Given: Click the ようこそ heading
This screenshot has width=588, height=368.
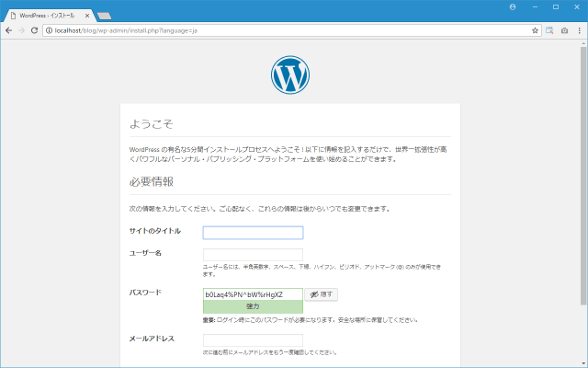Looking at the screenshot, I should (x=151, y=124).
